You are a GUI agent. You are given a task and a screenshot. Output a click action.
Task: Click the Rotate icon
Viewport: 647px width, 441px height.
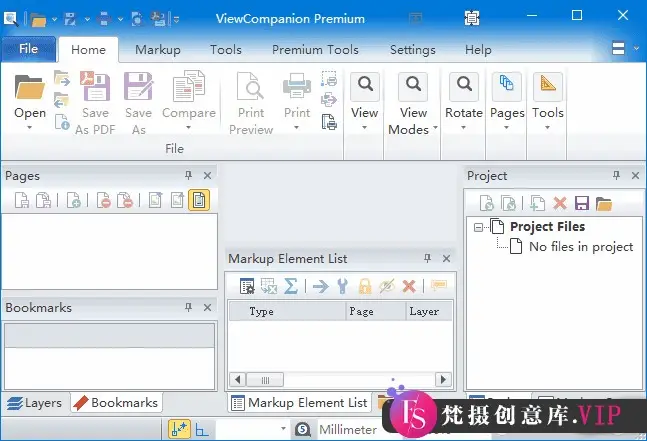(464, 87)
